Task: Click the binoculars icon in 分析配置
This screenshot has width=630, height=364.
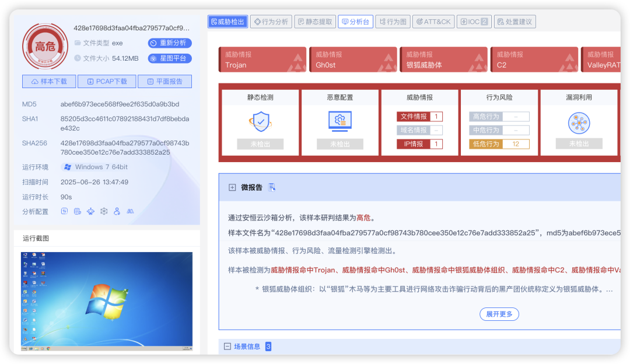Action: (131, 211)
